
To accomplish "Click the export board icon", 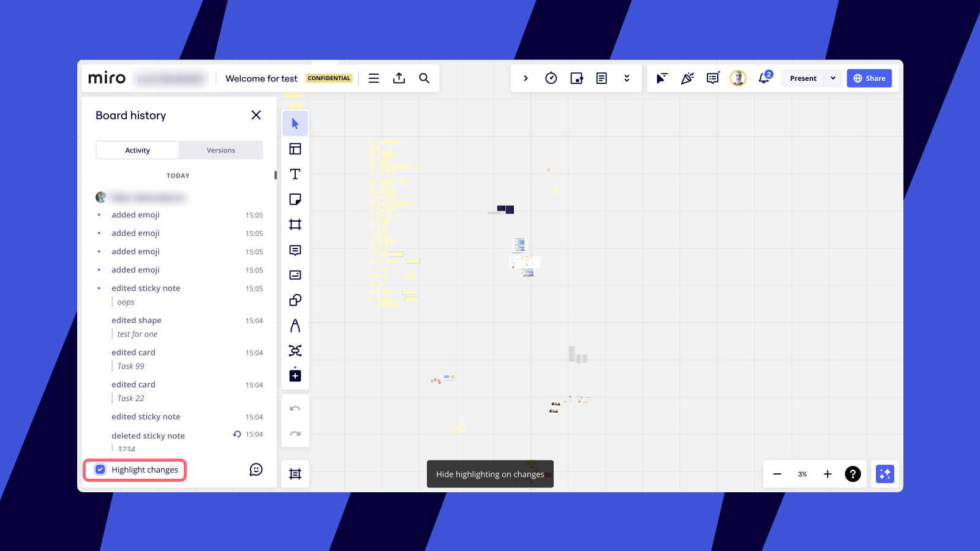I will point(399,78).
